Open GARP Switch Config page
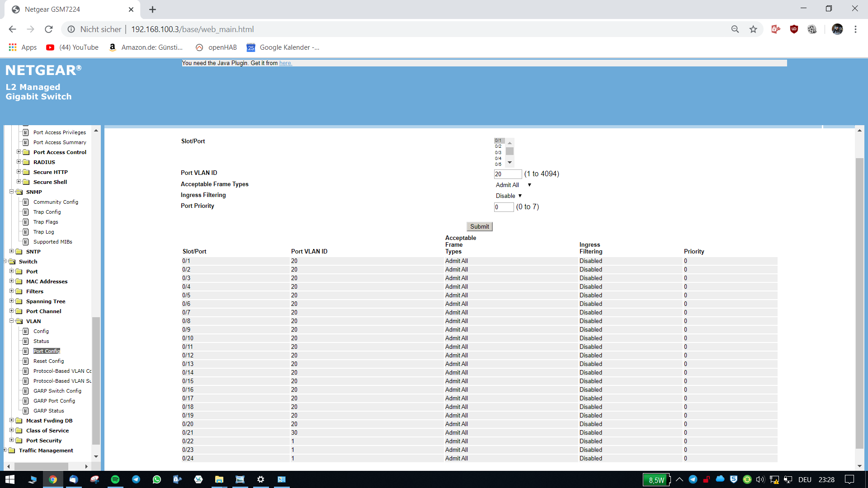The height and width of the screenshot is (488, 868). (x=57, y=391)
